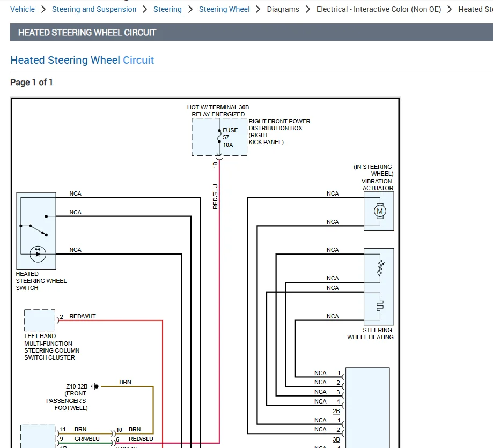Select the 2B connector label
Viewport: 493px width, 448px height.
[x=336, y=411]
